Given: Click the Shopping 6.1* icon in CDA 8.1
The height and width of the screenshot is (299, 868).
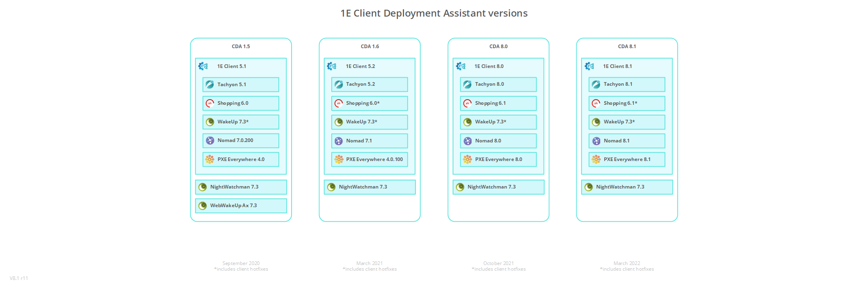Looking at the screenshot, I should [x=596, y=103].
